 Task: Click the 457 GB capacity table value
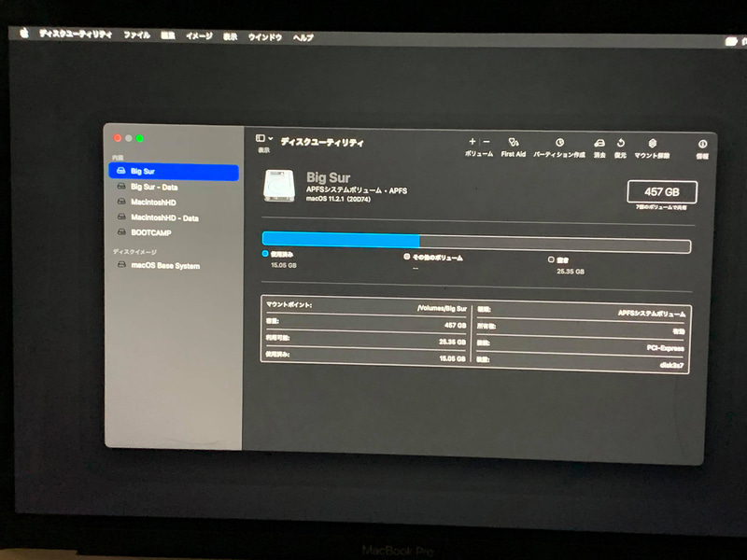pos(455,325)
